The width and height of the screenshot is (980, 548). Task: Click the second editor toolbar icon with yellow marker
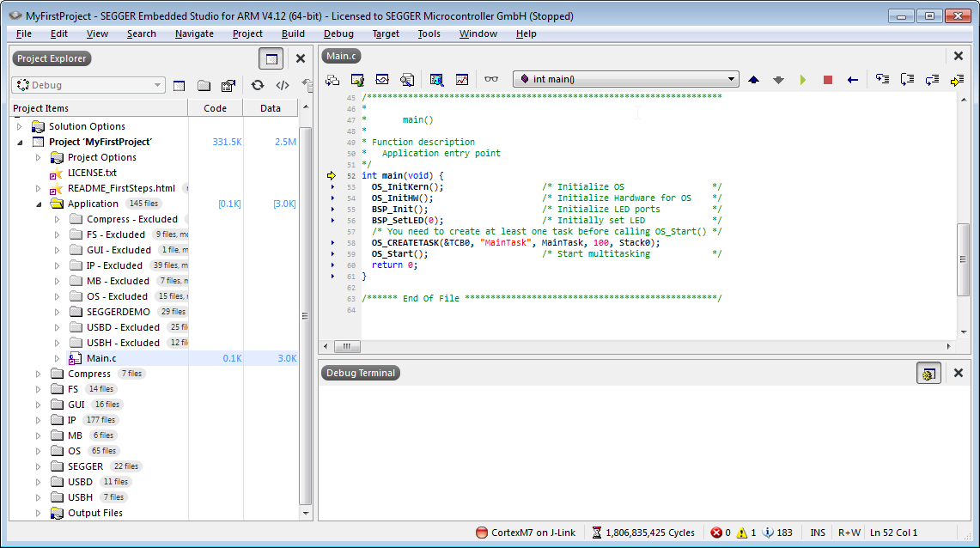(357, 79)
